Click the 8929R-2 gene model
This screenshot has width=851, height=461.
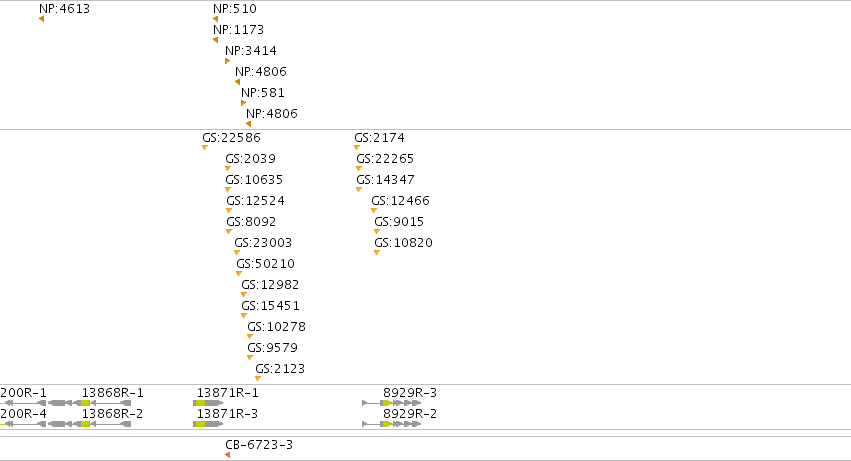(392, 424)
